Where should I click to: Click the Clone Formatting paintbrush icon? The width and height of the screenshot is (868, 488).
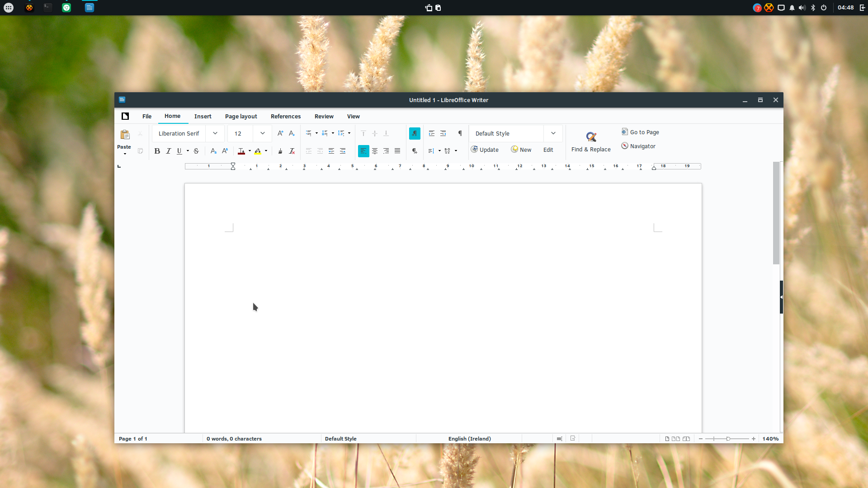point(280,151)
